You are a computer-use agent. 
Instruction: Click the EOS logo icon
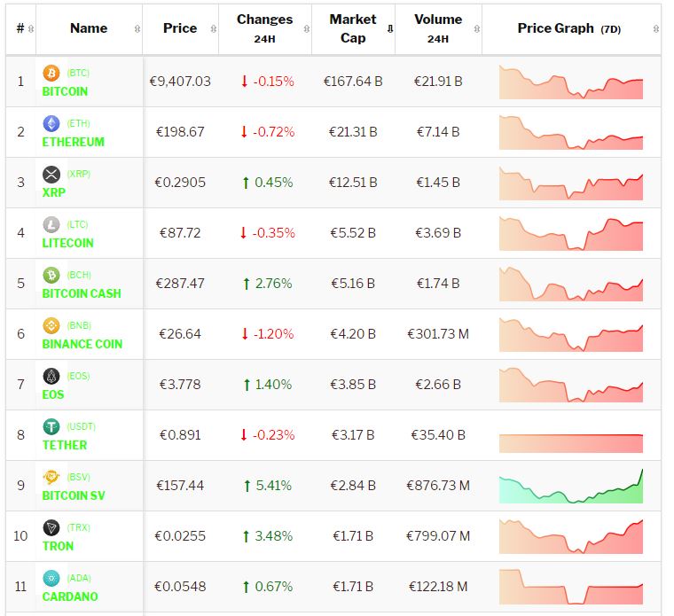[51, 376]
